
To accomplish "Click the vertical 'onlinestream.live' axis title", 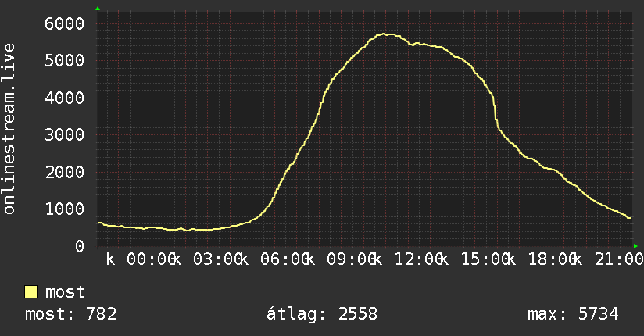I will point(9,129).
